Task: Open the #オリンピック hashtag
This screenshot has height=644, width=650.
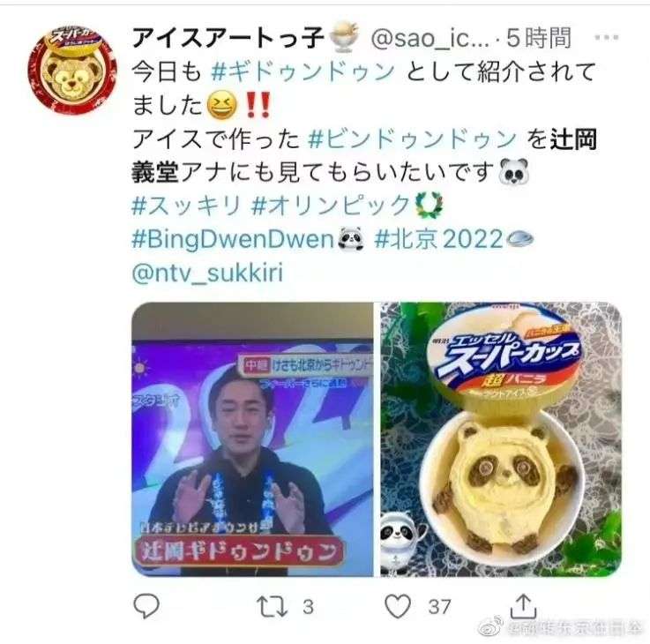Action: tap(331, 206)
